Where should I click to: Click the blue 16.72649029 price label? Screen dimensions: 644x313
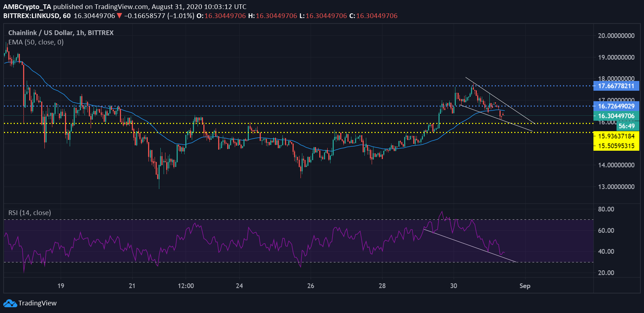616,106
